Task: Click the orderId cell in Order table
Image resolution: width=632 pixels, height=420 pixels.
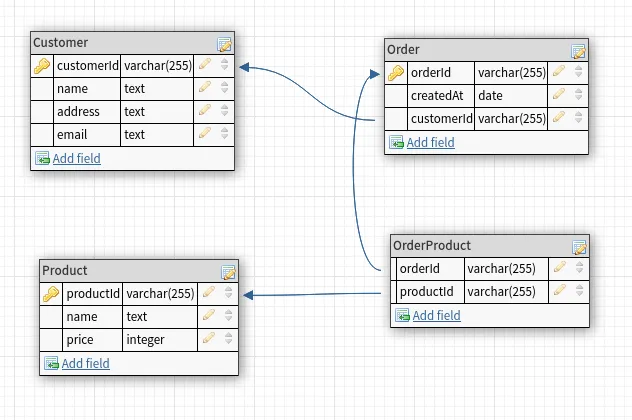Action: point(441,73)
